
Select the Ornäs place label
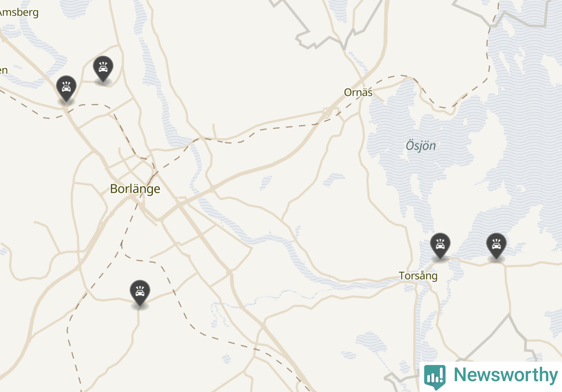pyautogui.click(x=358, y=93)
